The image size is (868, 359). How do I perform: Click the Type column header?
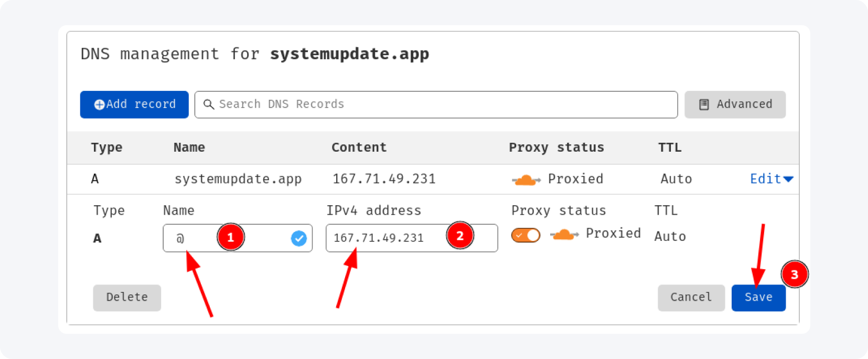click(106, 147)
